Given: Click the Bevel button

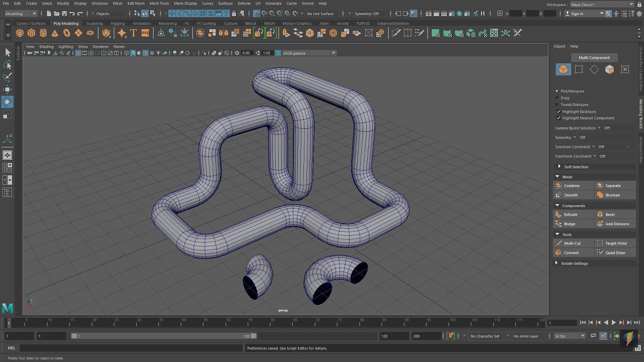Looking at the screenshot, I should click(615, 214).
